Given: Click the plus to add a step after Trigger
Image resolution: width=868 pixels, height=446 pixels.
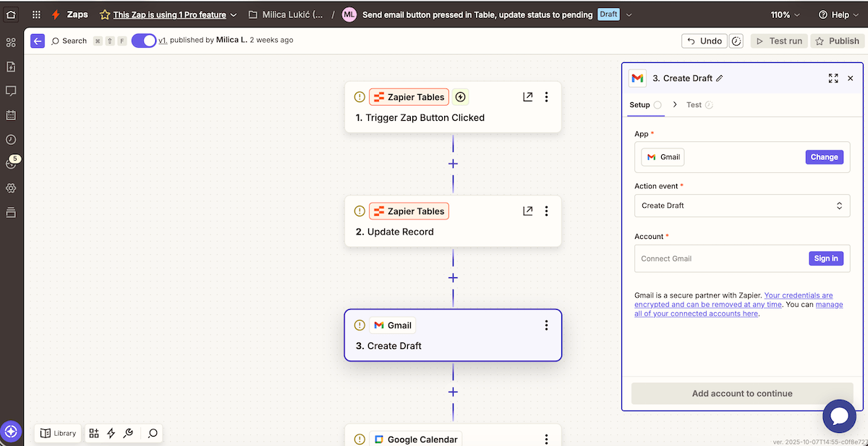Looking at the screenshot, I should point(453,164).
